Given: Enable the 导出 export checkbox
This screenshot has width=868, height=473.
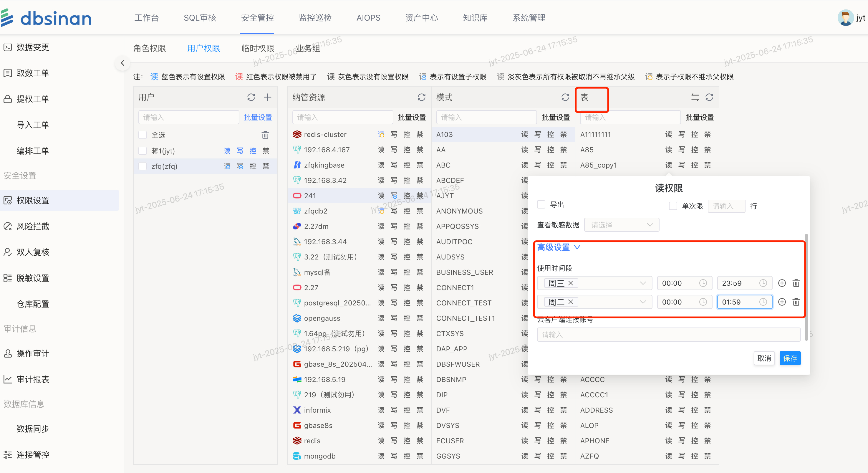Looking at the screenshot, I should coord(541,205).
